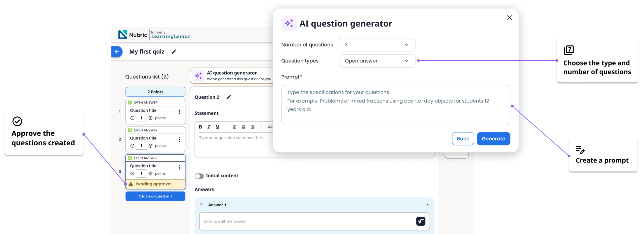Click the formerly LearningLemur logo text
The image size is (644, 234).
[x=170, y=35]
